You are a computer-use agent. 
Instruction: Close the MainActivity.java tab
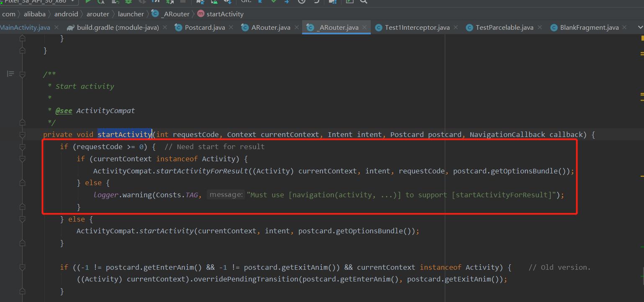56,28
